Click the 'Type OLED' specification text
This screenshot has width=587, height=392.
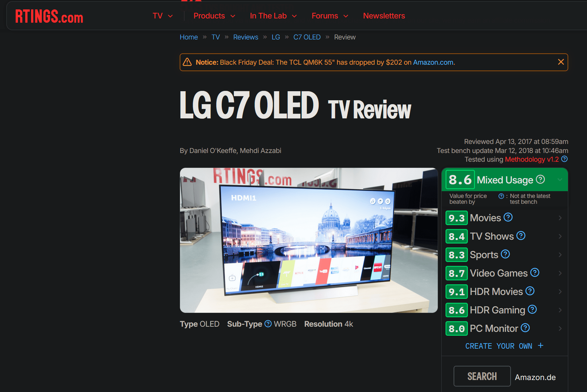[x=199, y=324]
